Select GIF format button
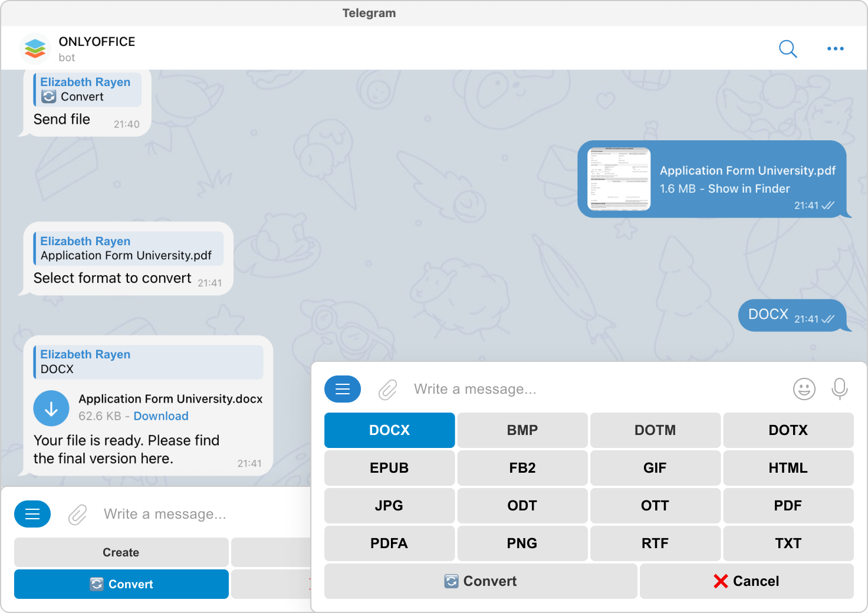The height and width of the screenshot is (613, 868). 655,468
